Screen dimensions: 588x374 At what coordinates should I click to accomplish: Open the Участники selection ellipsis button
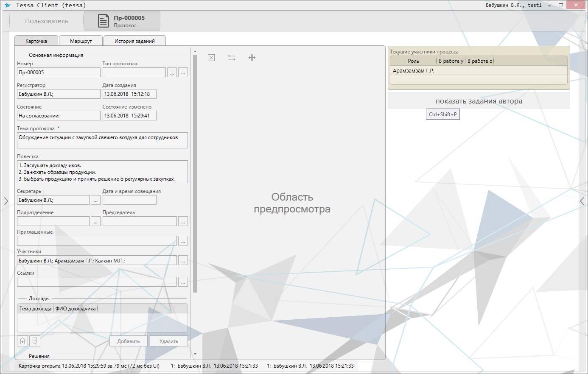183,261
